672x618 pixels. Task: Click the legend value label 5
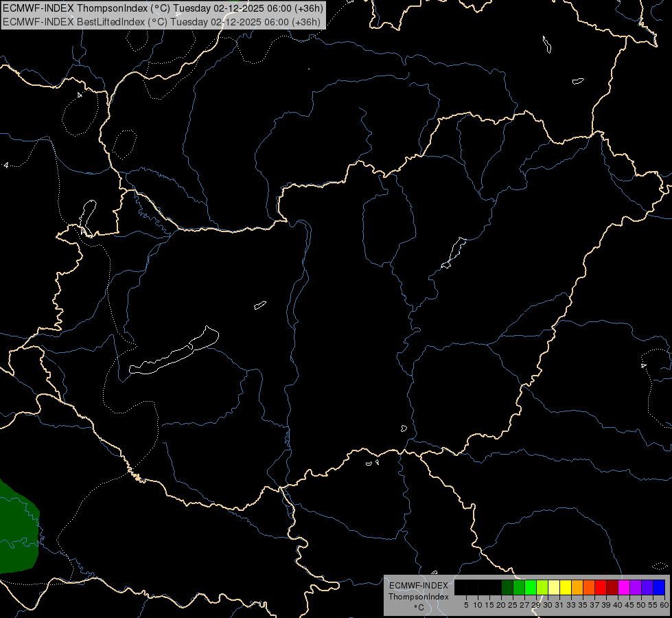(x=466, y=605)
